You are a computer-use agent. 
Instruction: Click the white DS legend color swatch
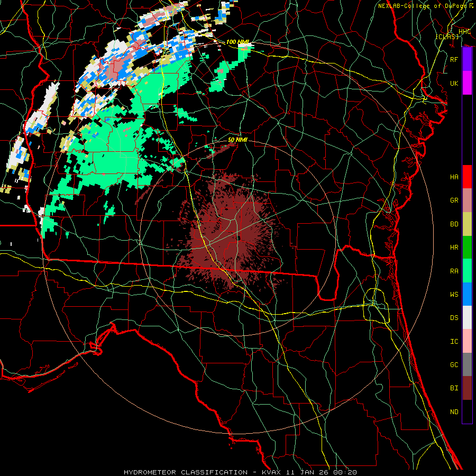[467, 317]
